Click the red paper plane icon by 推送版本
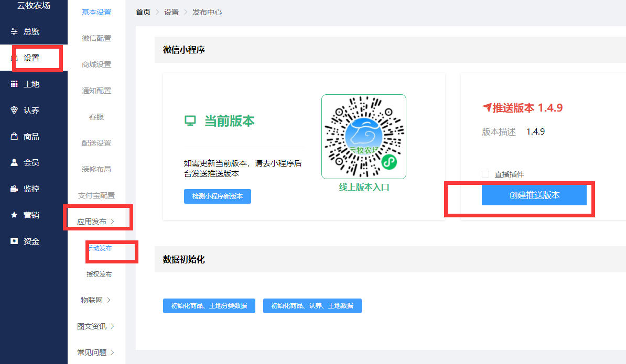 (x=487, y=107)
